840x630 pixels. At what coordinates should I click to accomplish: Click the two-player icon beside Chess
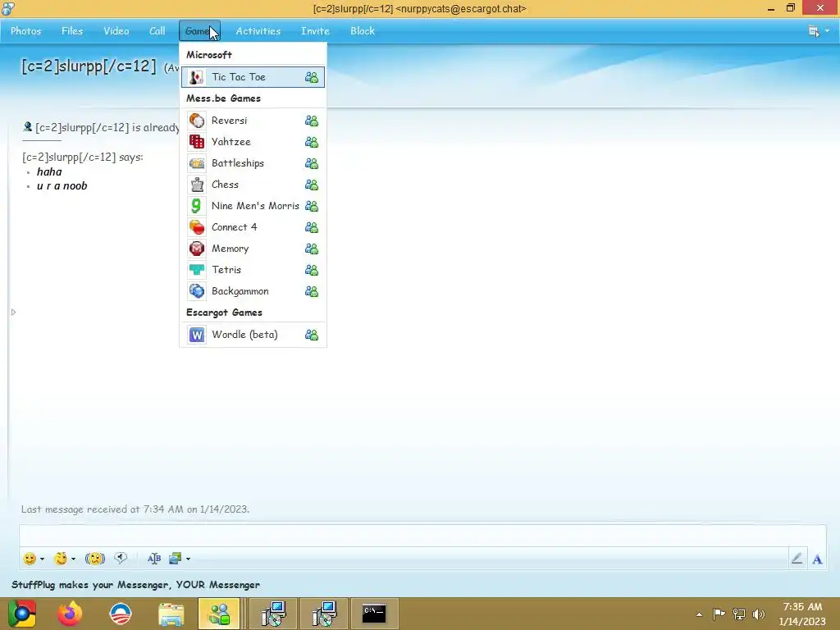click(311, 185)
